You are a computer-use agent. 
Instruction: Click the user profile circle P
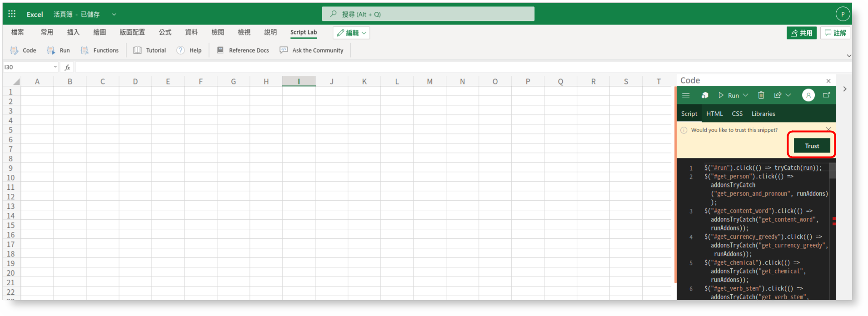843,14
